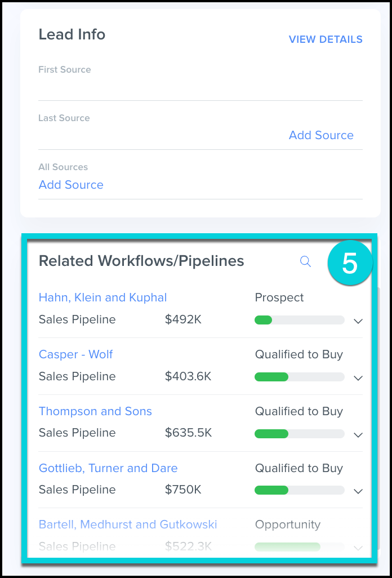Click Add Source next to Last Source

click(321, 135)
